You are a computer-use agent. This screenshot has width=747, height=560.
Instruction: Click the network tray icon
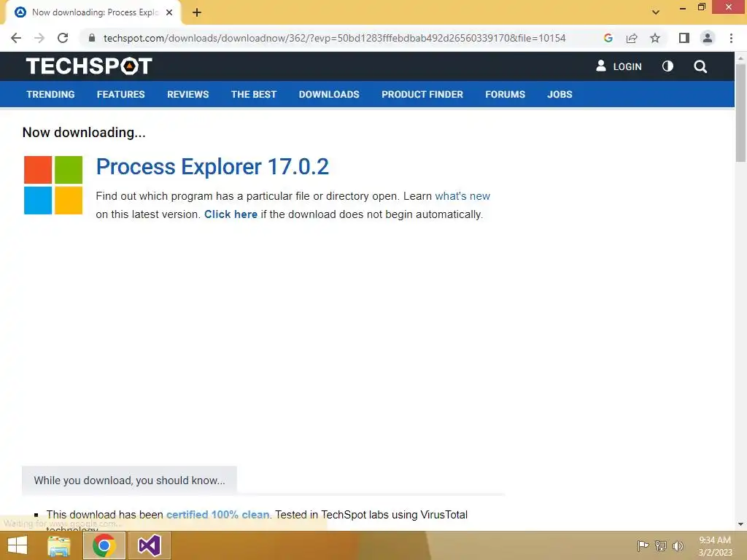tap(660, 545)
